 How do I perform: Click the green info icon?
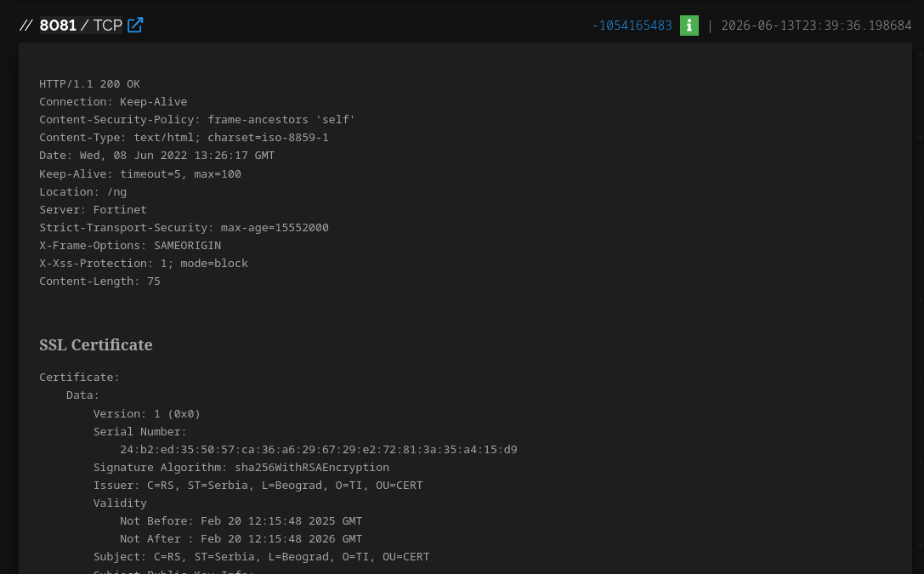tap(689, 26)
